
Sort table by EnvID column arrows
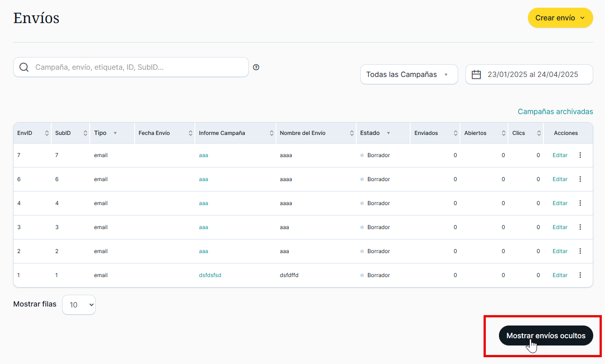click(47, 133)
